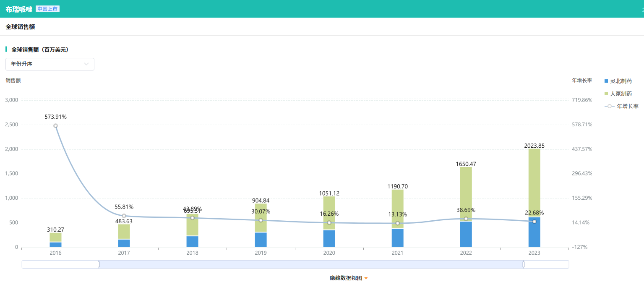Click the 13.13% growth point for 2021
The image size is (644, 282).
point(397,223)
